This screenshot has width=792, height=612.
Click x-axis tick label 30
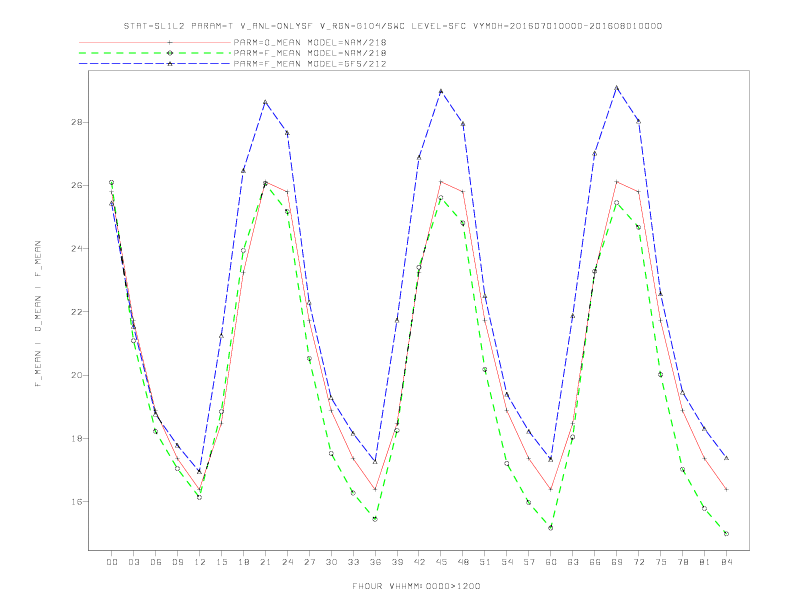pyautogui.click(x=331, y=562)
